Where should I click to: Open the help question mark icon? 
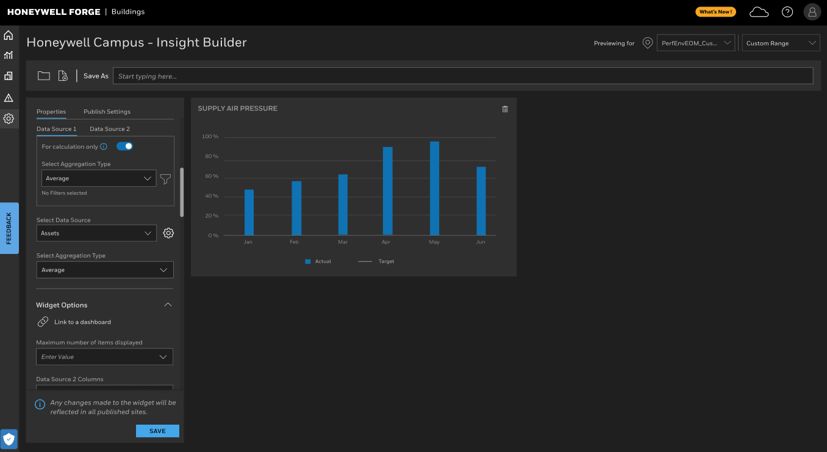tap(787, 12)
